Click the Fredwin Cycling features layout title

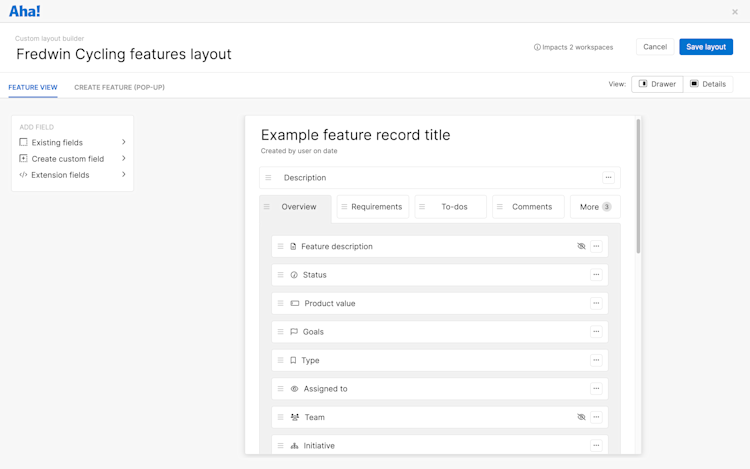coord(123,54)
